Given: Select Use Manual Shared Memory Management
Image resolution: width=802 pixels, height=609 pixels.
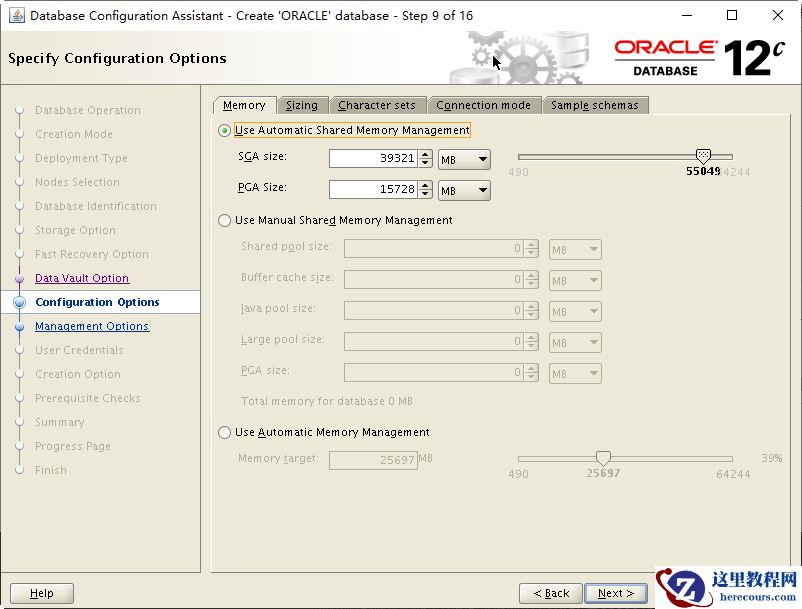Looking at the screenshot, I should point(224,221).
